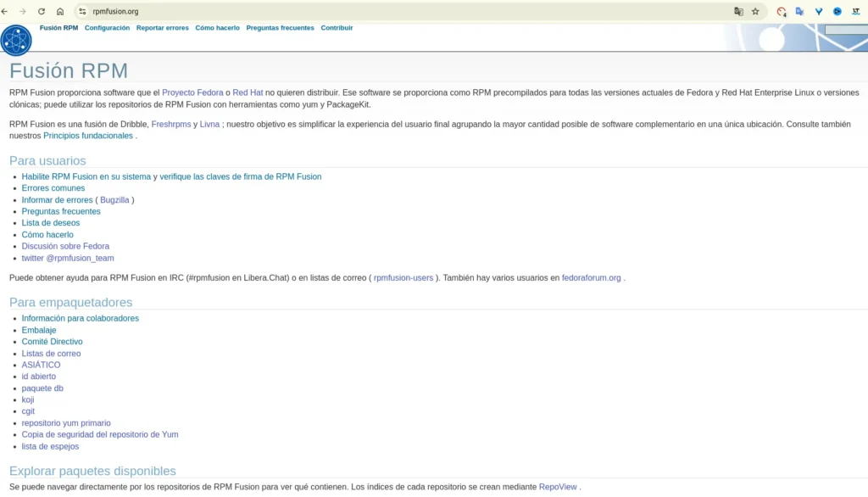Open the Reportar errores menu item
The width and height of the screenshot is (868, 497).
162,28
